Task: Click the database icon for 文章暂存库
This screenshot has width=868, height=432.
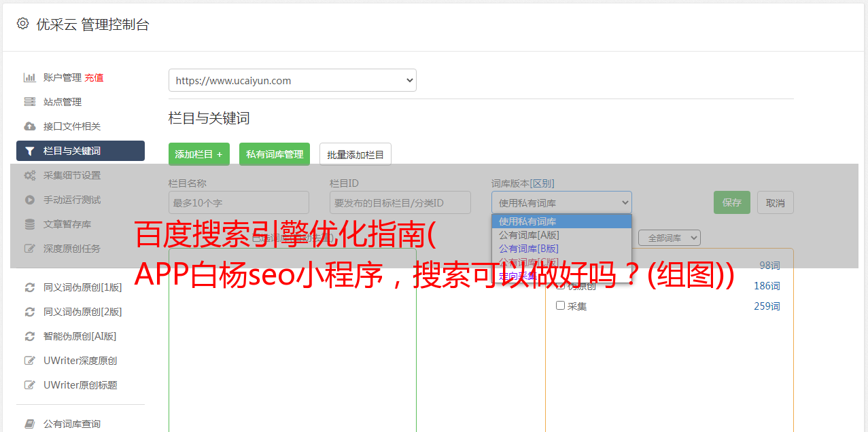Action: point(30,224)
